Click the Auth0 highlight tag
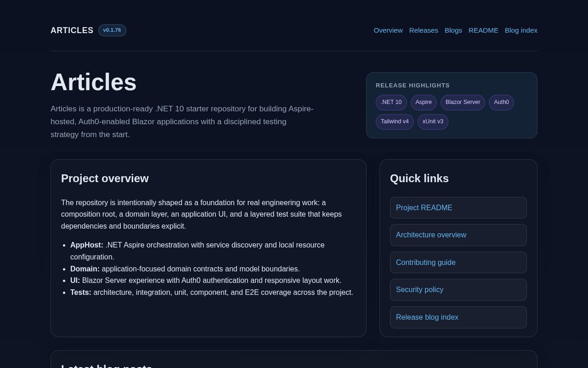 (501, 103)
